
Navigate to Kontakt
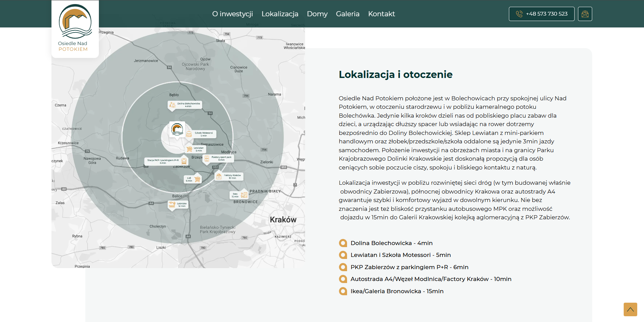point(382,14)
